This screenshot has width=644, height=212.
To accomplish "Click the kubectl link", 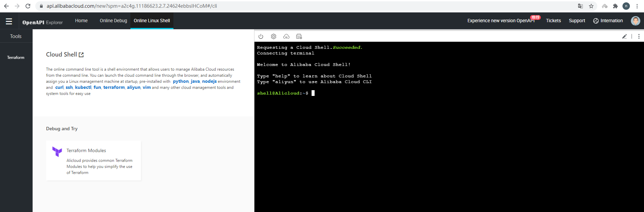I will click(83, 87).
